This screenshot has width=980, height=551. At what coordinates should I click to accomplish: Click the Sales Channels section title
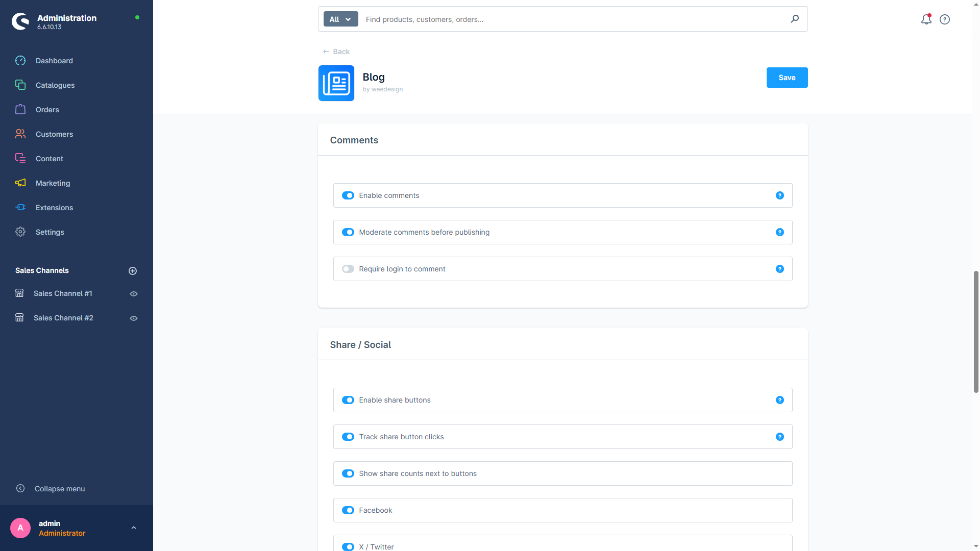42,270
